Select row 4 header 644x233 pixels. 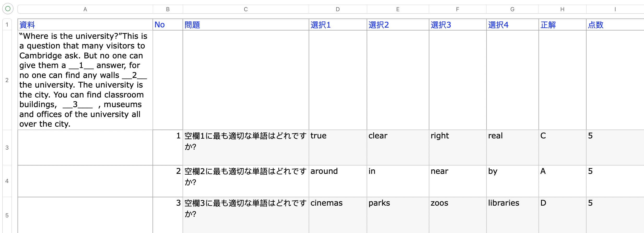[x=7, y=181]
